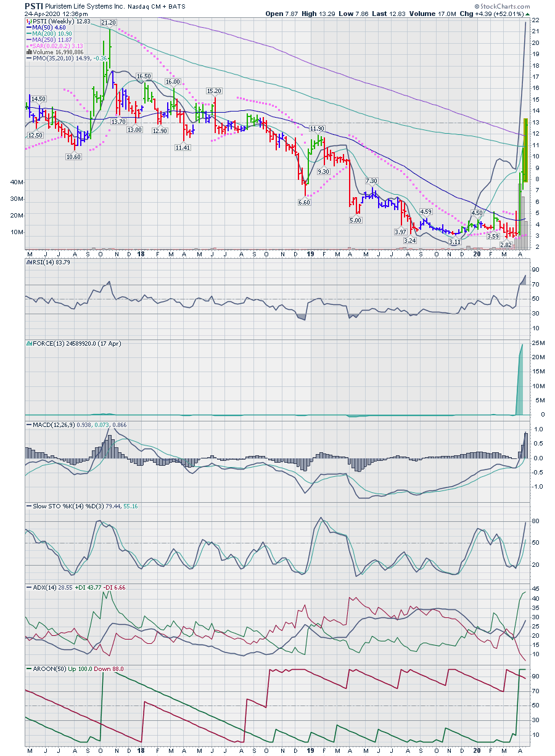Click the 2.82 low price label
The width and height of the screenshot is (555, 756).
[506, 245]
